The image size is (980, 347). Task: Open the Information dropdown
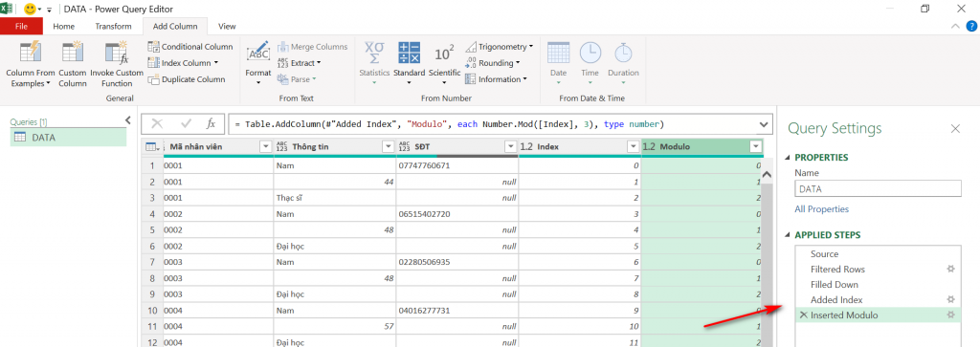497,79
